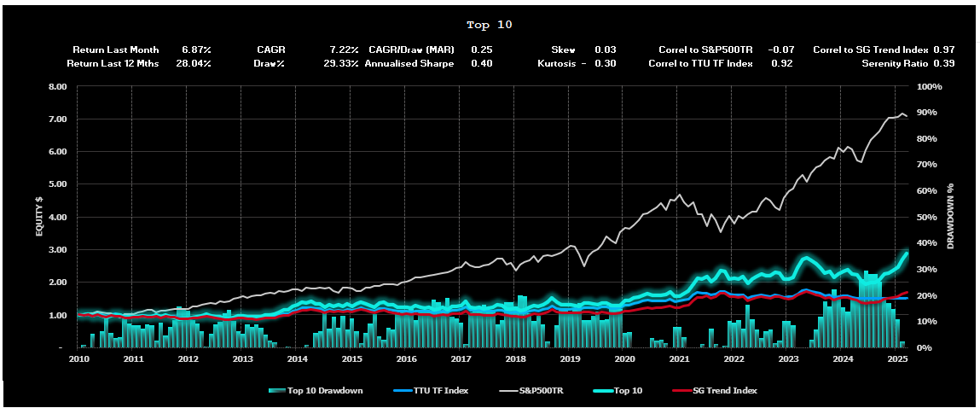Select the Top 10 chart title
The width and height of the screenshot is (980, 408).
pyautogui.click(x=490, y=25)
